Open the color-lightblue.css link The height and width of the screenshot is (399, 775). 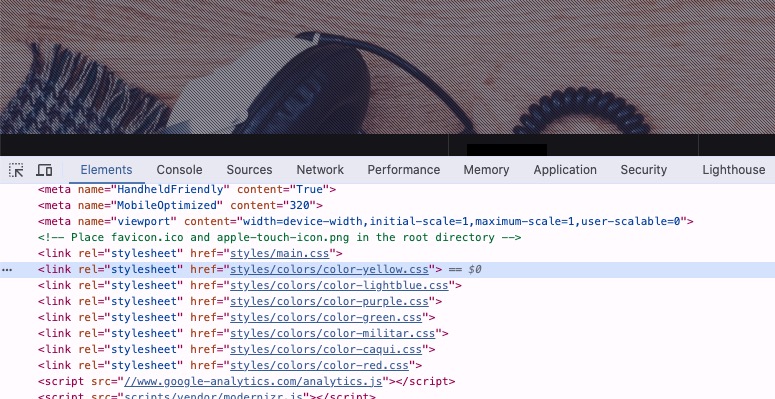[x=339, y=285]
